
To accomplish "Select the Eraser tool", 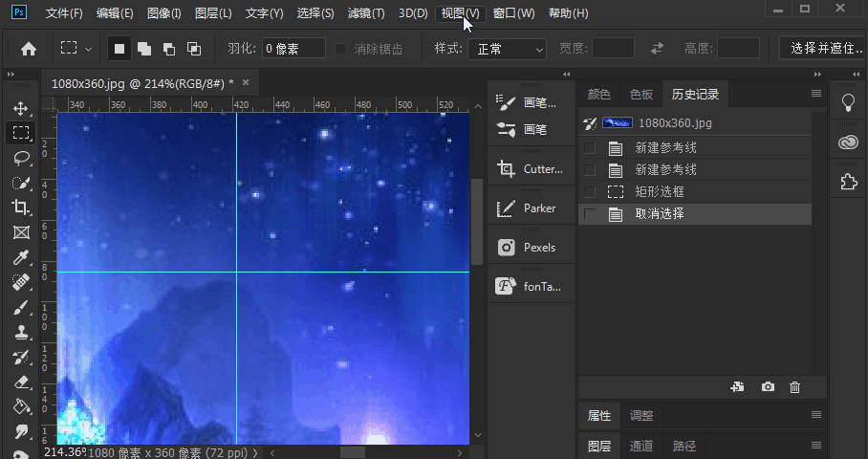I will click(x=21, y=382).
